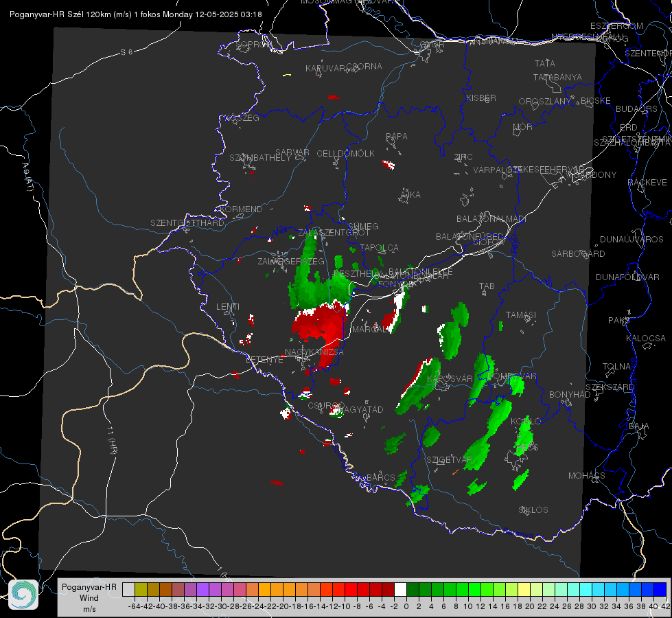The image size is (672, 618).
Task: Click the NAGYKANIZSA city label
Action: (x=314, y=352)
